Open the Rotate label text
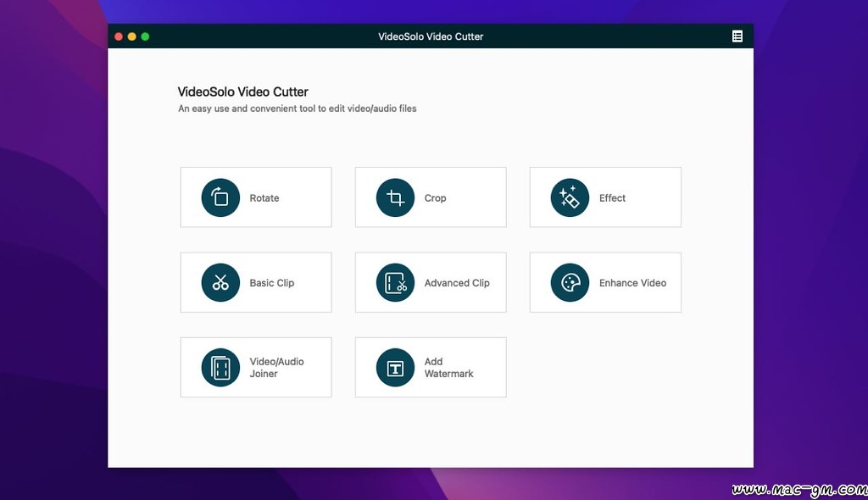This screenshot has width=868, height=500. click(264, 197)
